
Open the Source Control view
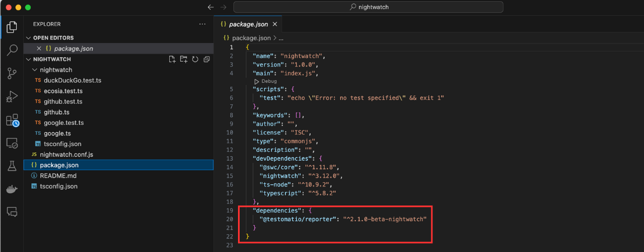(x=12, y=73)
